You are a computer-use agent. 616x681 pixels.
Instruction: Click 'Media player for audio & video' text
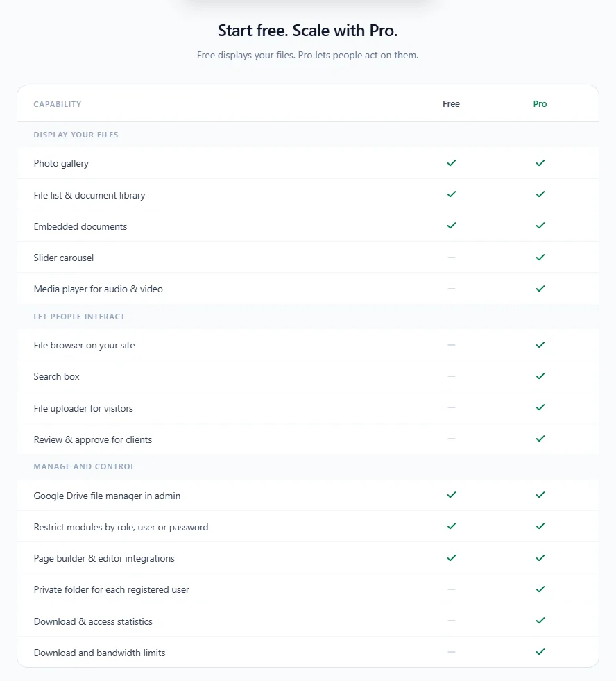pos(98,289)
